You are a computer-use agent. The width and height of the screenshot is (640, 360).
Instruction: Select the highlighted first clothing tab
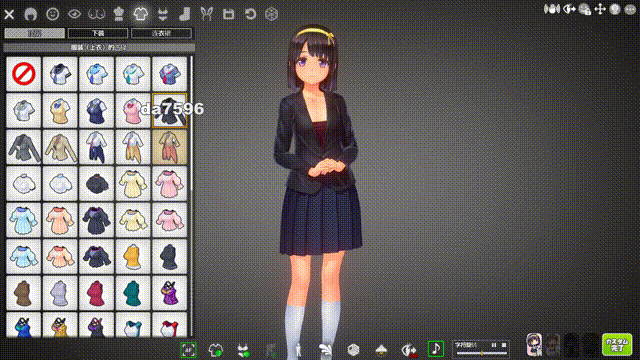point(35,33)
